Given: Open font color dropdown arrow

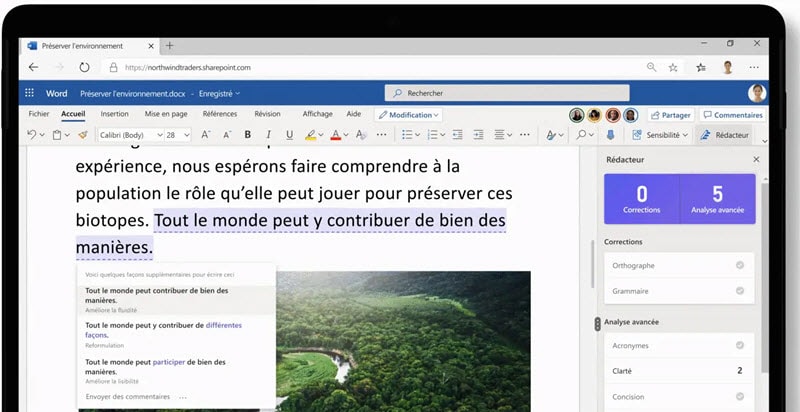Looking at the screenshot, I should click(346, 135).
